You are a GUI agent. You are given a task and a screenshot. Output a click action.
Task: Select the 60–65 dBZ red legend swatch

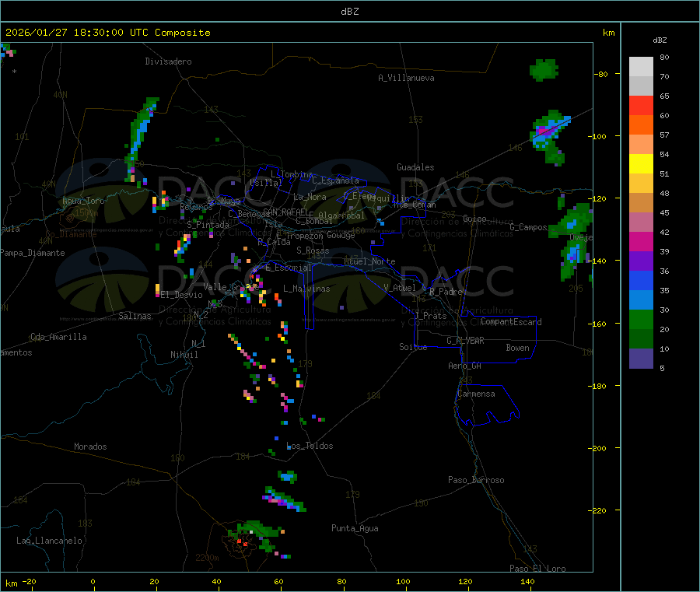[641, 105]
